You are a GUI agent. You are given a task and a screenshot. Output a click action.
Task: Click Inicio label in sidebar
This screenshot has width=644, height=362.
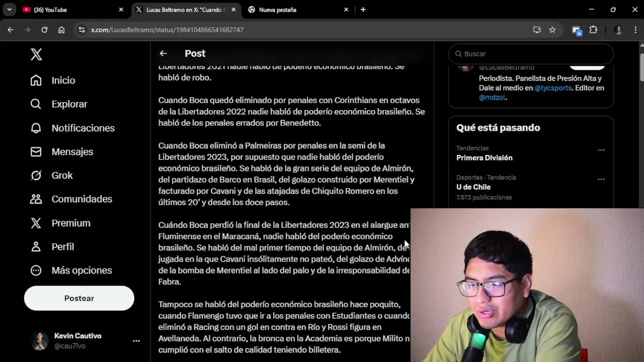63,80
